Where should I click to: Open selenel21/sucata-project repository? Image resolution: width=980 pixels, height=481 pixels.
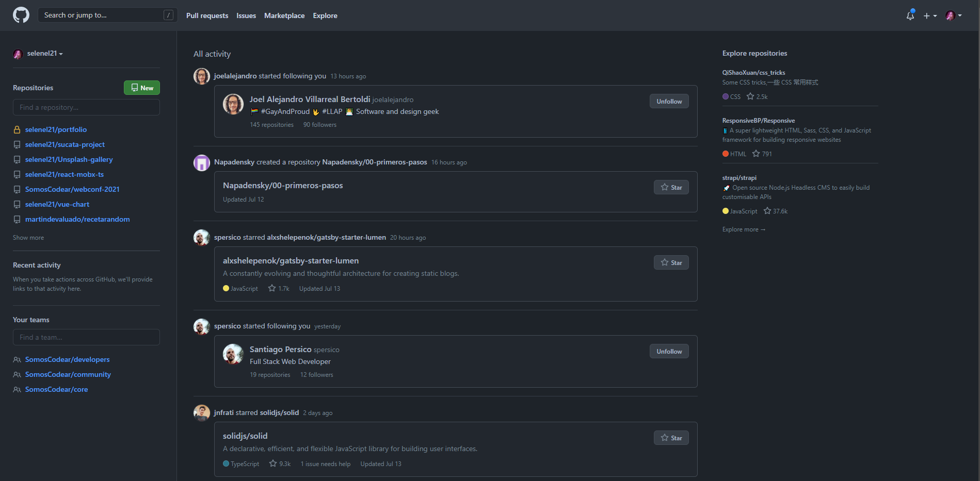tap(65, 145)
